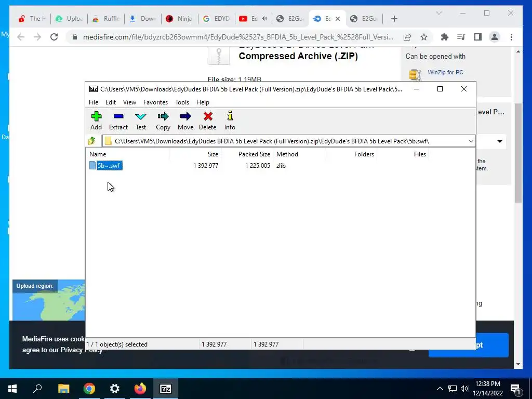532x399 pixels.
Task: Show hidden system tray icons
Action: [440, 389]
